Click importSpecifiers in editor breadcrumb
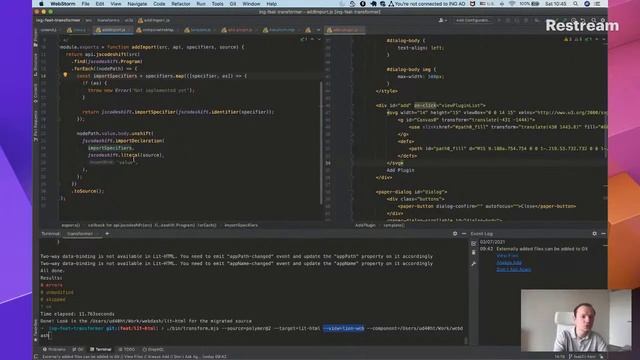 [x=241, y=225]
